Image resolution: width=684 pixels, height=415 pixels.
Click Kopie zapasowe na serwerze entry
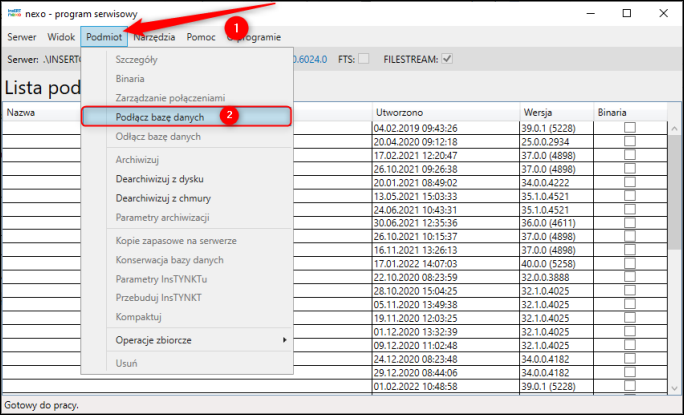click(x=186, y=240)
